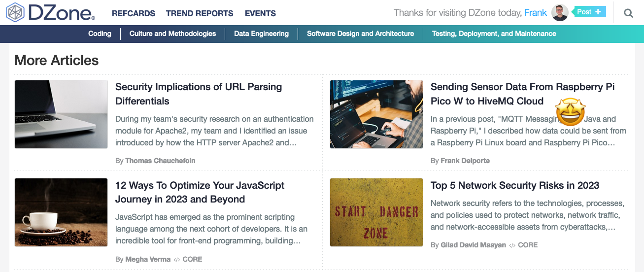Visit author Thomas Chauchefoin's profile
This screenshot has height=272, width=644.
pyautogui.click(x=160, y=161)
